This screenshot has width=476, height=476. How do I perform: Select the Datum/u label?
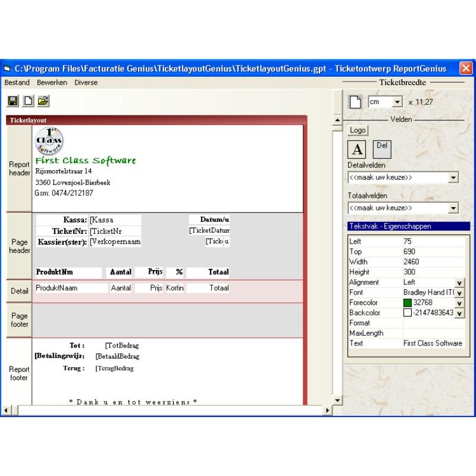pos(209,220)
